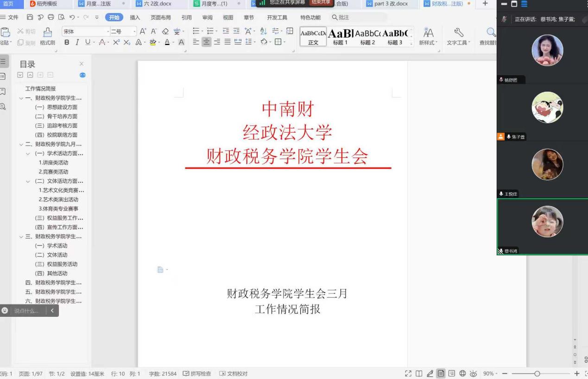This screenshot has width=588, height=379.
Task: Toggle center alignment button
Action: click(x=206, y=42)
